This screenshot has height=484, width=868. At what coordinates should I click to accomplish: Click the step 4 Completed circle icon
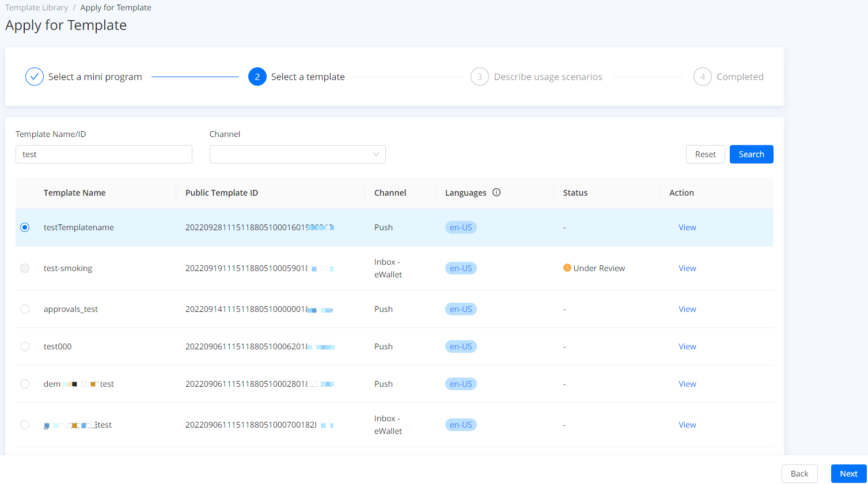pyautogui.click(x=702, y=77)
